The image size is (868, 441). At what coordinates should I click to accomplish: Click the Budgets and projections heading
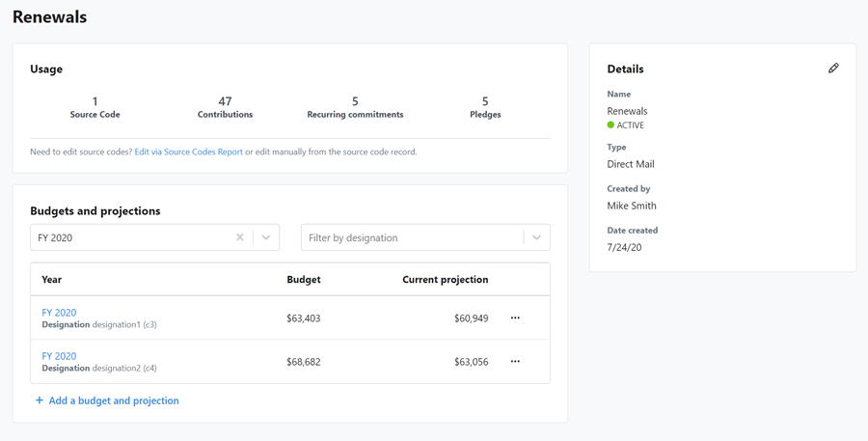coord(95,210)
